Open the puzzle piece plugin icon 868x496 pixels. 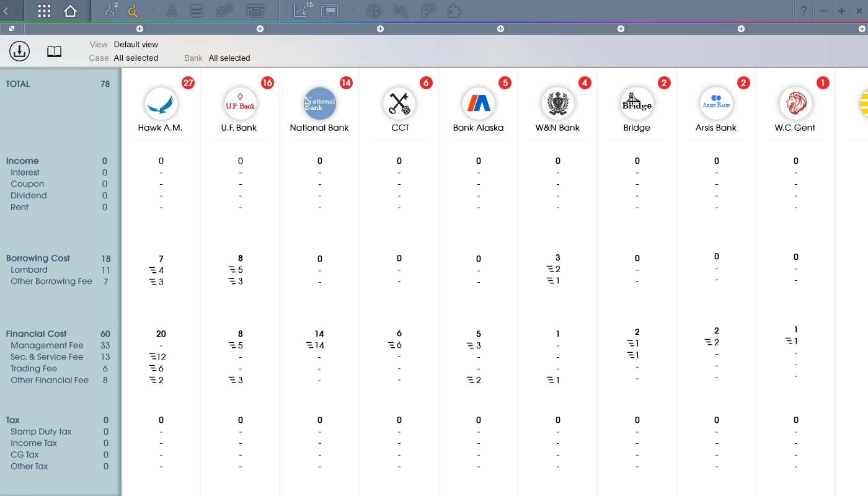(x=455, y=11)
